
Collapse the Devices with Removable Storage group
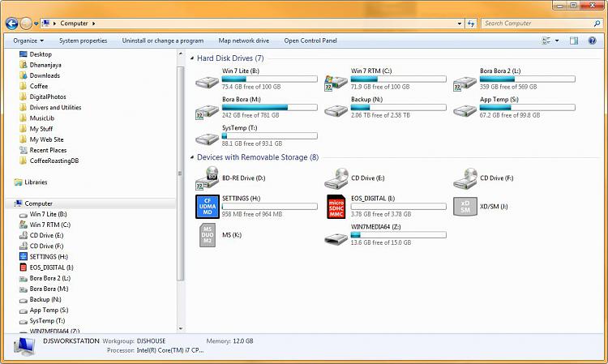pyautogui.click(x=192, y=157)
